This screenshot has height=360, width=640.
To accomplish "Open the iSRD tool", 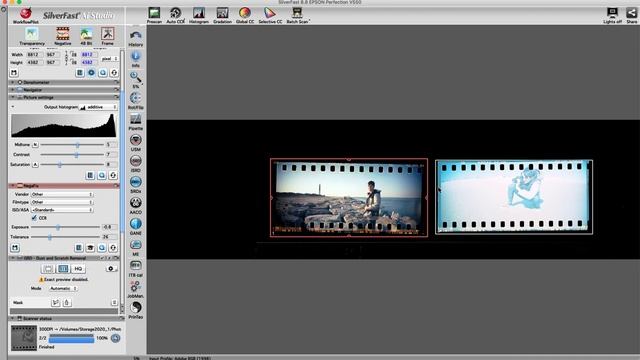I will click(136, 163).
